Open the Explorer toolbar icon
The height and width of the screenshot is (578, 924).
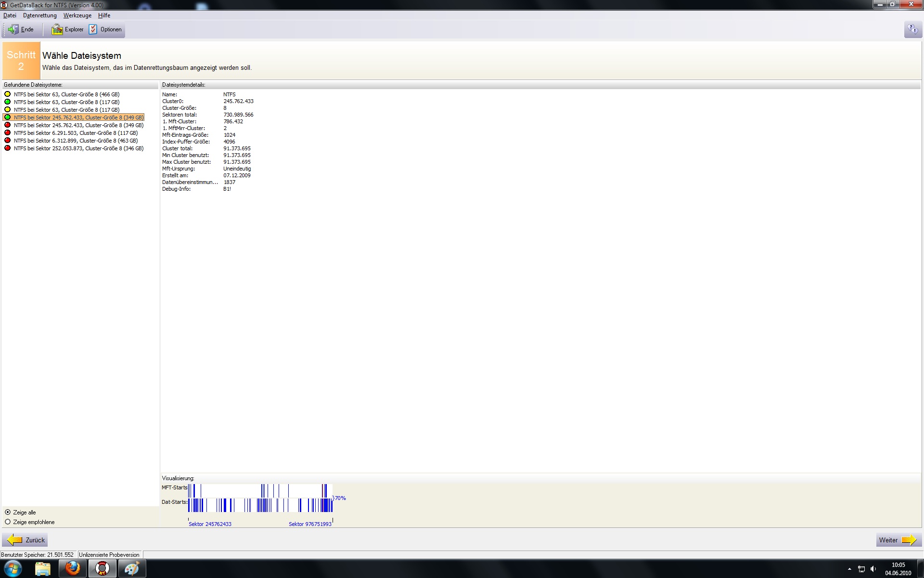point(57,30)
